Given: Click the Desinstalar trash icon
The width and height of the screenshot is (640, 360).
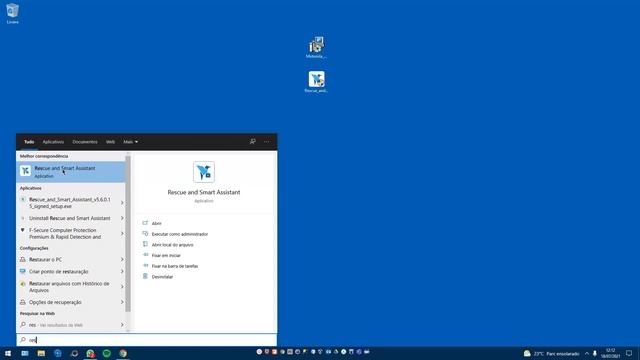Looking at the screenshot, I should (145, 276).
